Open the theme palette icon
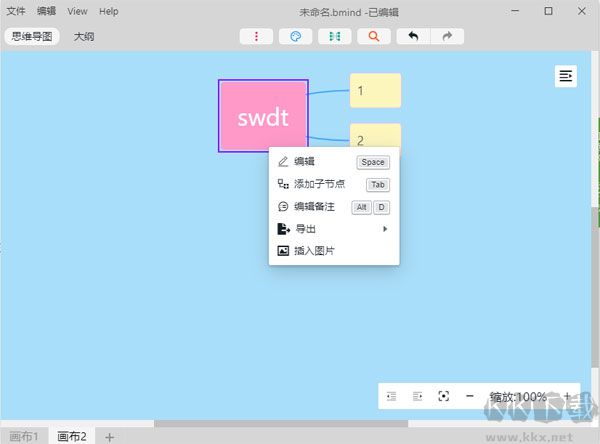This screenshot has height=444, width=600. click(295, 36)
